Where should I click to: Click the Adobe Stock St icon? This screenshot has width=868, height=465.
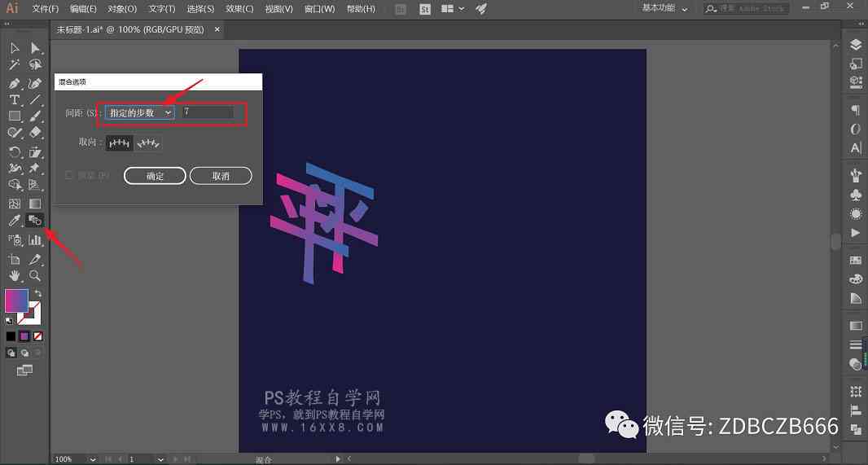(x=424, y=9)
